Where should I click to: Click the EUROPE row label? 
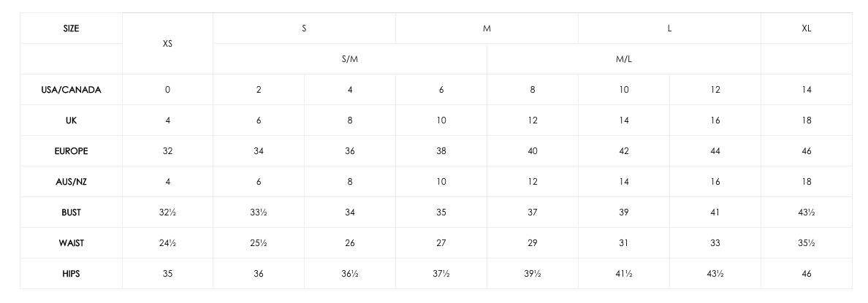pos(71,151)
